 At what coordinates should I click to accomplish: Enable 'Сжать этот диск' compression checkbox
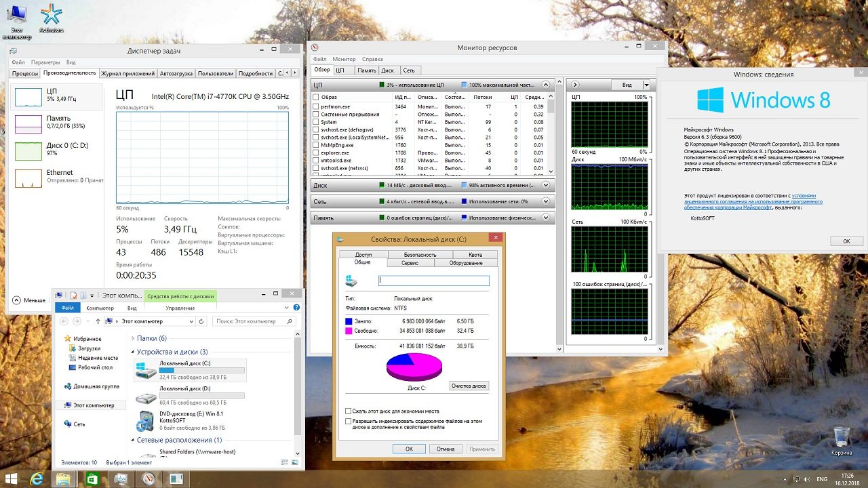coord(349,411)
